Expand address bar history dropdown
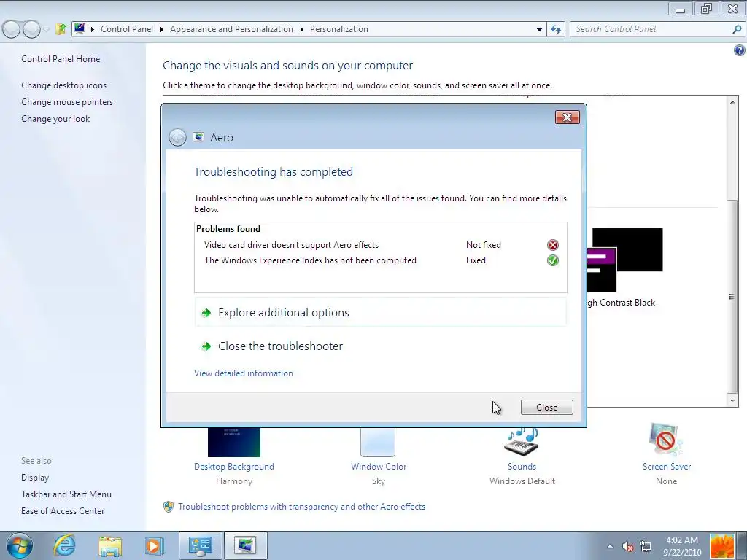 coord(539,29)
